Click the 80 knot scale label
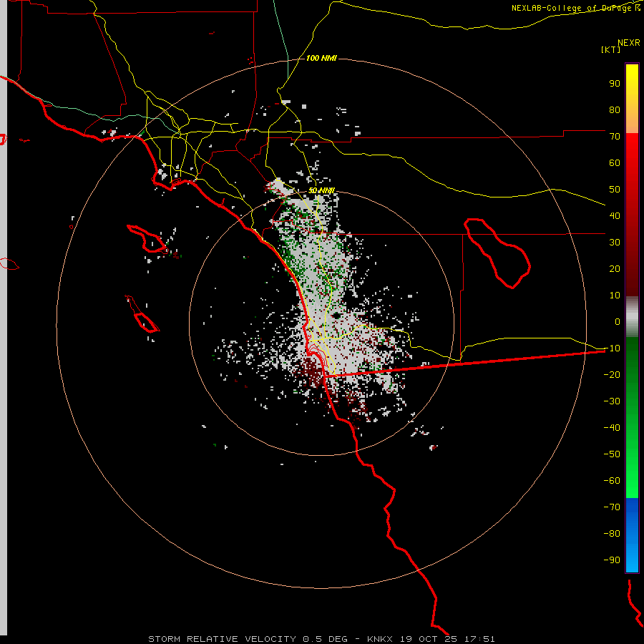This screenshot has height=644, width=644. click(x=615, y=109)
